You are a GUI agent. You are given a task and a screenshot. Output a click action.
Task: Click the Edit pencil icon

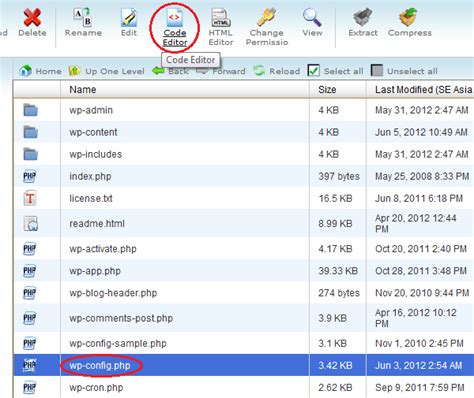click(129, 17)
